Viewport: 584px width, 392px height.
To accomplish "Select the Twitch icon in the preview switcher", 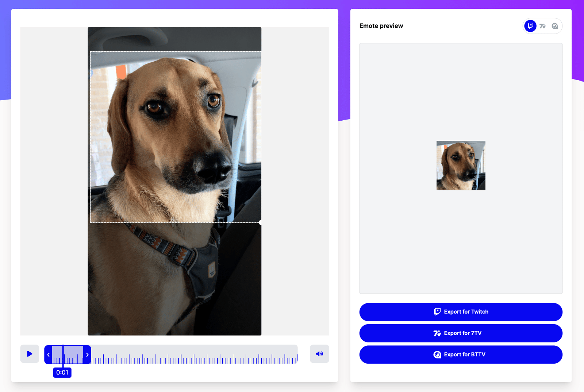I will [530, 26].
